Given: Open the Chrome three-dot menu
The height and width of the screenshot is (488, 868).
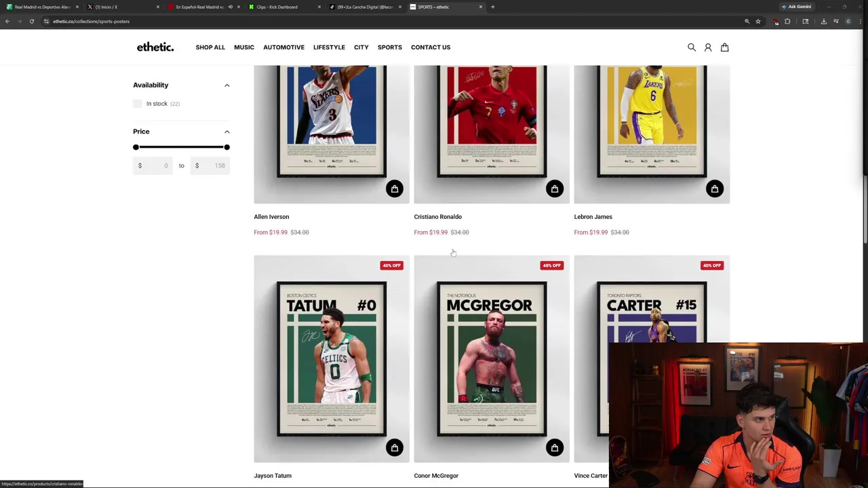Looking at the screenshot, I should (x=860, y=21).
